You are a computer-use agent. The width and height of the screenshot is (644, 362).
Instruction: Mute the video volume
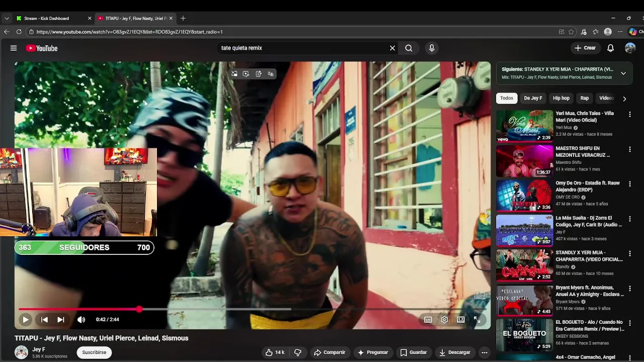click(81, 319)
